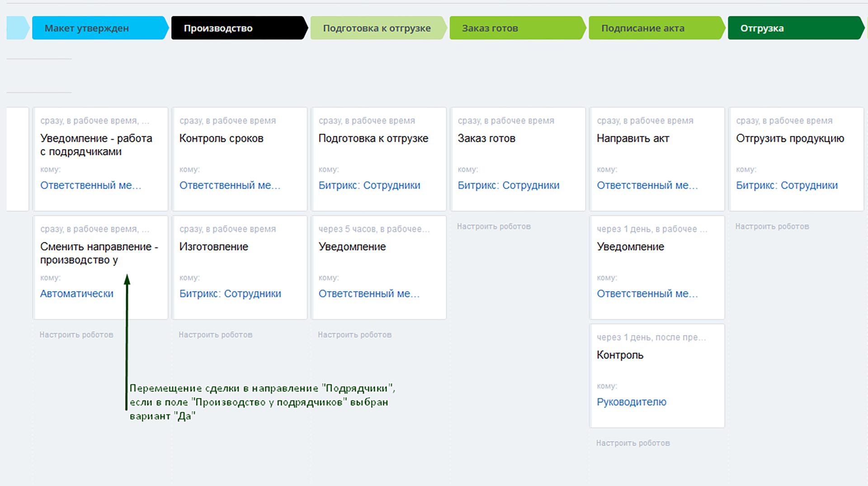The width and height of the screenshot is (868, 486).
Task: Open Сменить направление - производство у robot
Action: [x=99, y=253]
